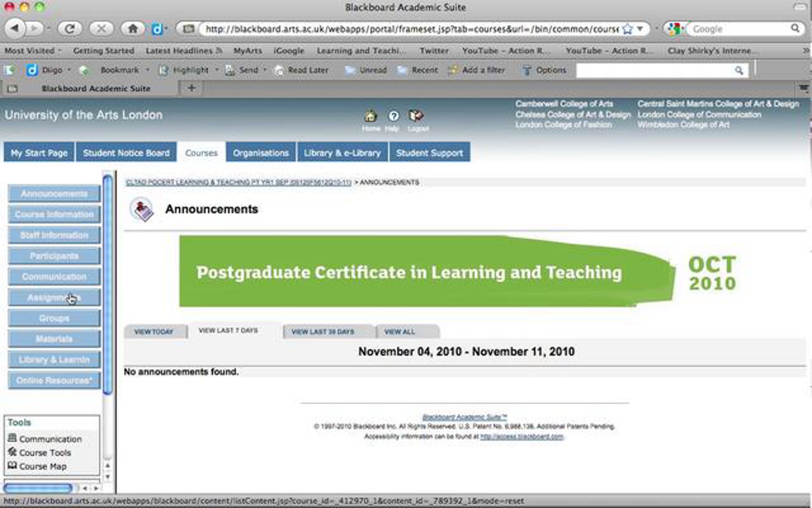Open the access.blackboard.com accessibility link

tap(522, 437)
